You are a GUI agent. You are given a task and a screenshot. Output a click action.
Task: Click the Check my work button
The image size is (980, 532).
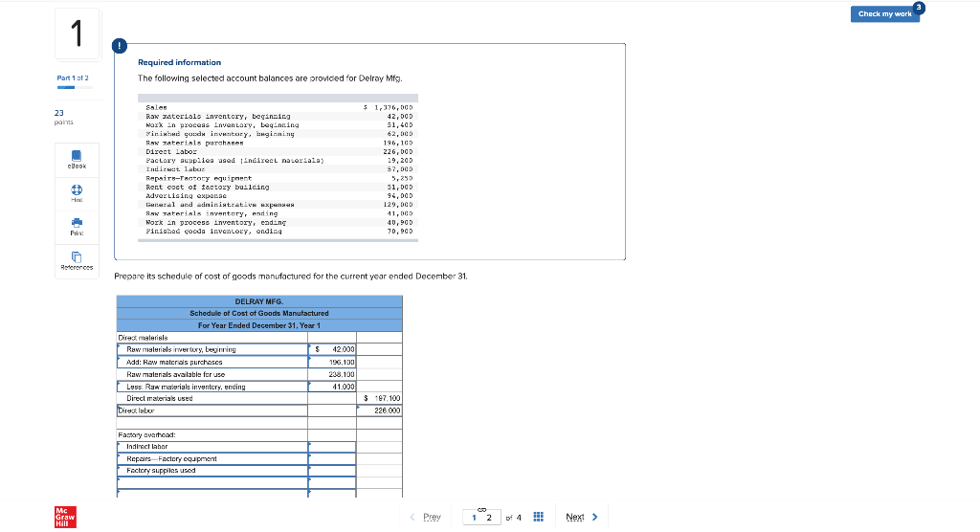[x=884, y=13]
